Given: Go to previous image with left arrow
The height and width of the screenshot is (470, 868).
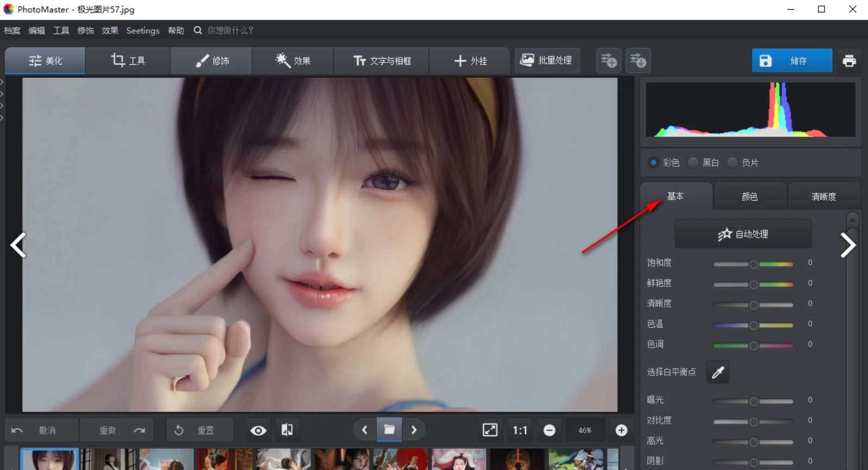Looking at the screenshot, I should [x=18, y=245].
